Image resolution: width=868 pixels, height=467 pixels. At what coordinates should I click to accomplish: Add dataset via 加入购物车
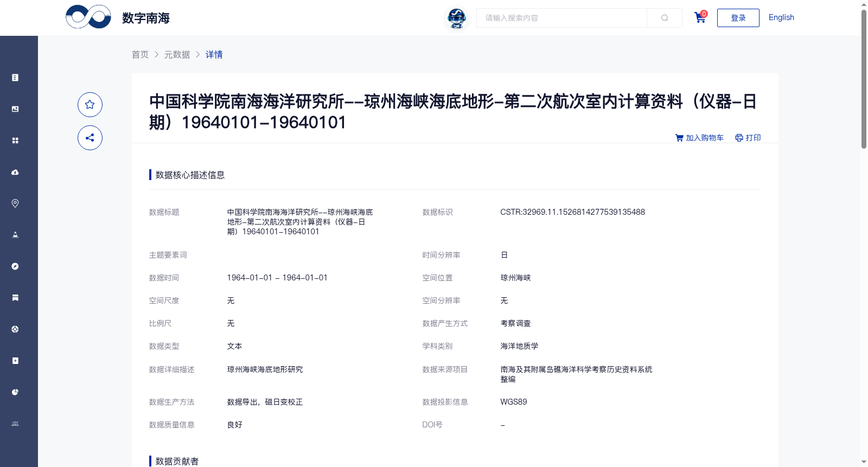pos(699,138)
